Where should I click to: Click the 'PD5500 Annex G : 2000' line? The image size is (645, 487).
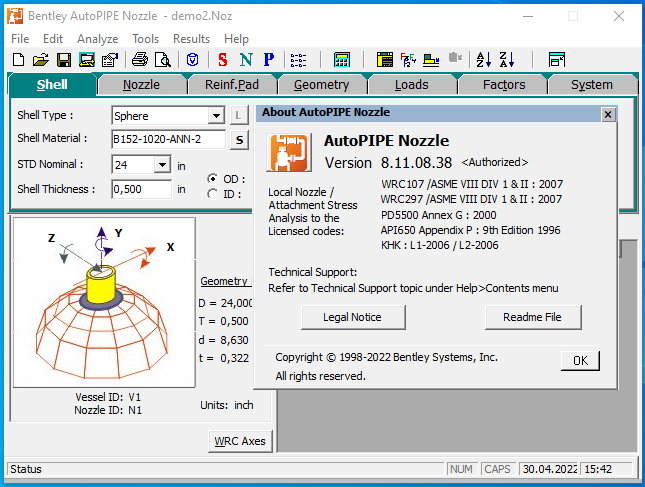click(x=439, y=215)
